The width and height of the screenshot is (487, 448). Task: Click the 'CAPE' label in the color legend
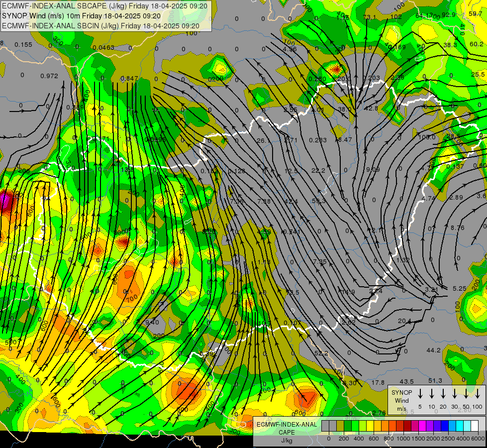pos(287,432)
